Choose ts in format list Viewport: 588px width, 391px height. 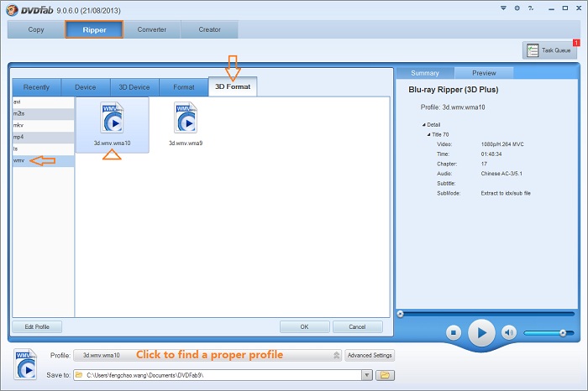click(x=43, y=149)
